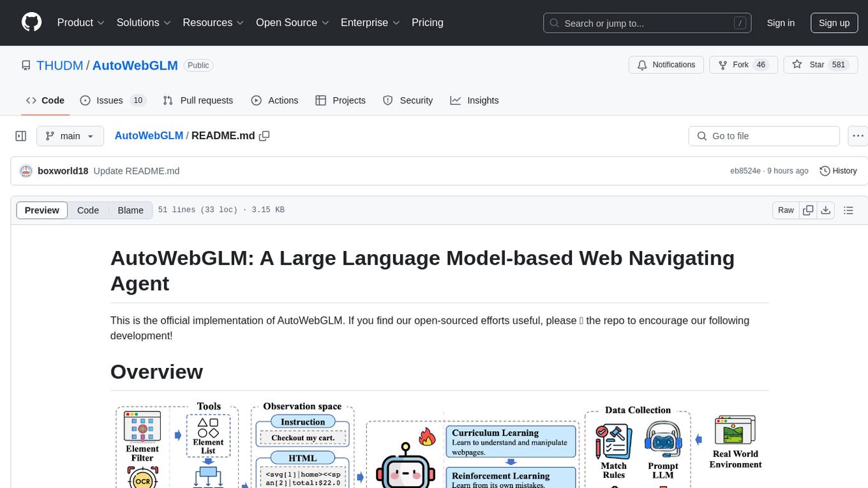Switch to the Projects tab

[340, 100]
